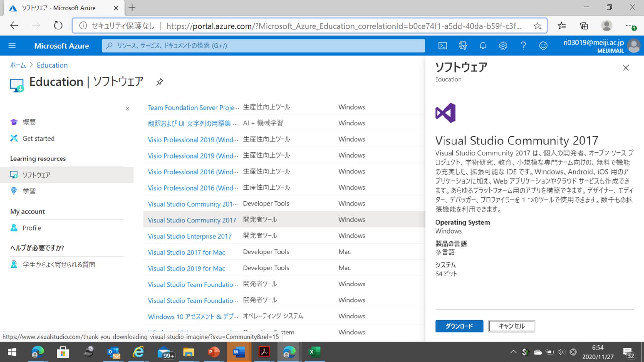Click the directory and subscription filter icon
The height and width of the screenshot is (362, 644).
pyautogui.click(x=463, y=46)
